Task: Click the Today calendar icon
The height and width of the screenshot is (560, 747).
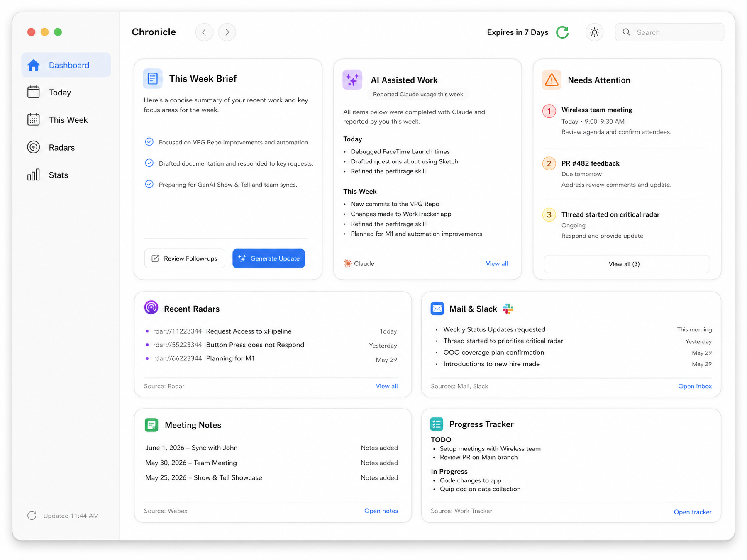Action: [x=34, y=92]
